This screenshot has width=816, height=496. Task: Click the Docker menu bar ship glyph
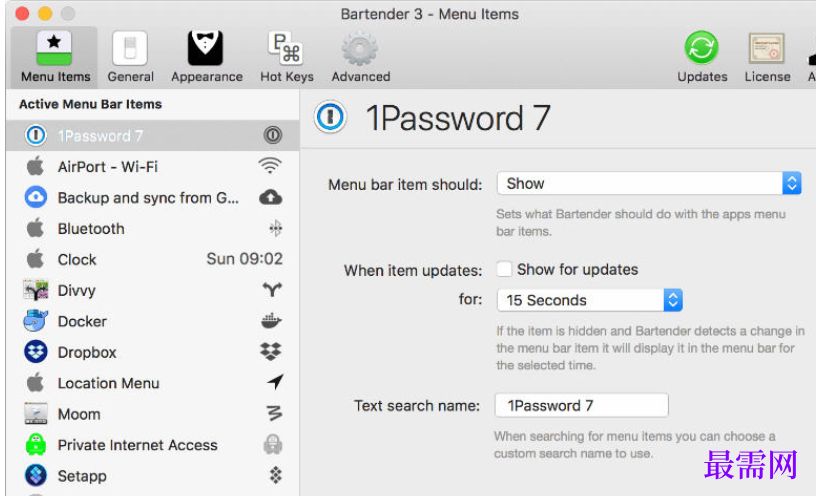point(271,321)
